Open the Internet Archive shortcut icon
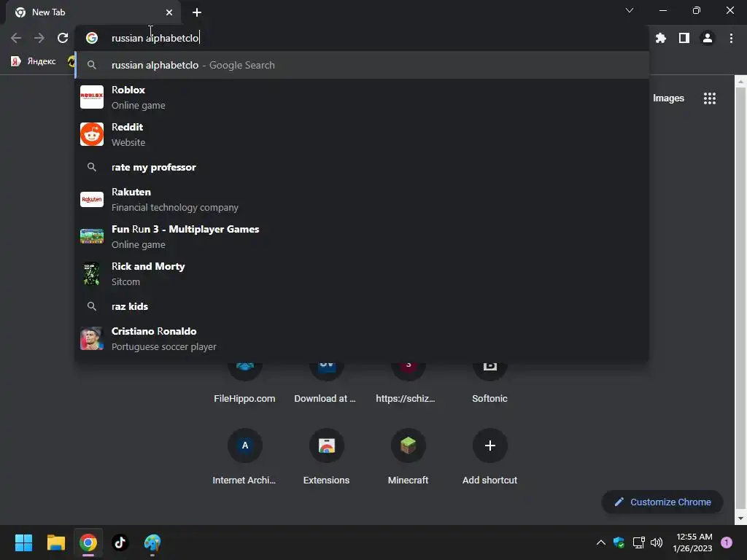This screenshot has width=747, height=560. point(245,446)
